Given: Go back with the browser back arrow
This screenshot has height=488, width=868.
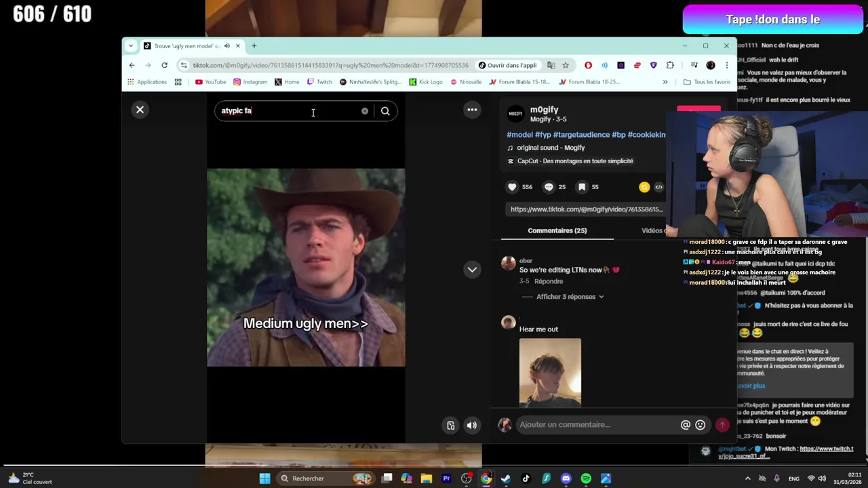Looking at the screenshot, I should 132,65.
